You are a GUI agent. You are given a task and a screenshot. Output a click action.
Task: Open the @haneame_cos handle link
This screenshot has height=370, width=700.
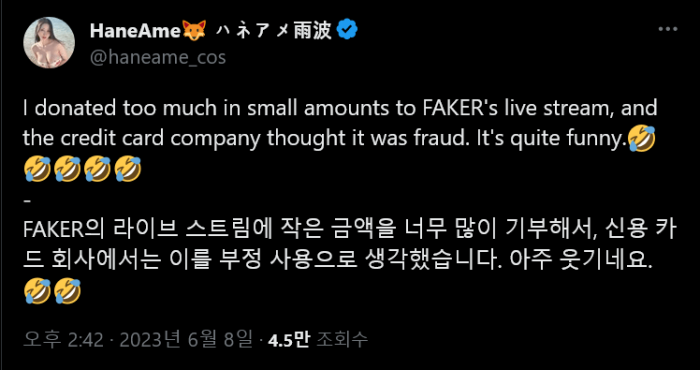point(158,58)
